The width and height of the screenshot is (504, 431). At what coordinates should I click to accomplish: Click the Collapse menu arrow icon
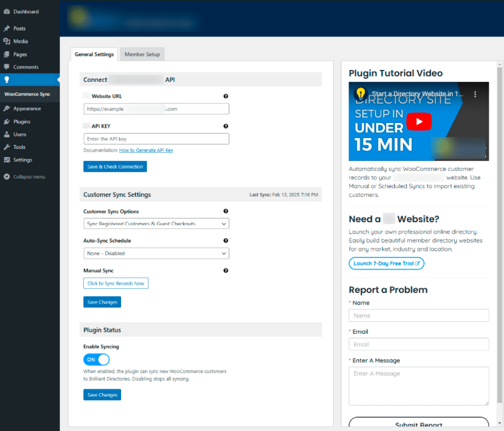[x=7, y=176]
